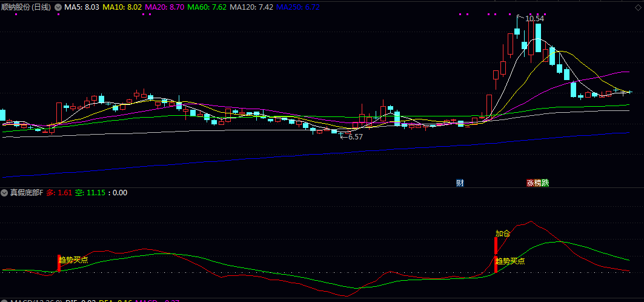Click the red 涨 event marker icon

tap(530, 183)
